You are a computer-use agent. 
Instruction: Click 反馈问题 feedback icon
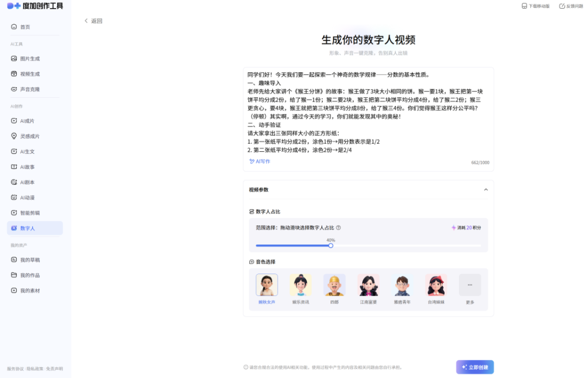click(562, 6)
